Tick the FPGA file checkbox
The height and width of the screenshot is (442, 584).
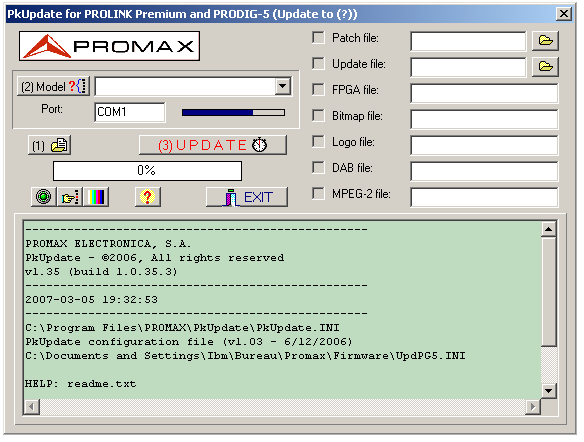[x=318, y=89]
